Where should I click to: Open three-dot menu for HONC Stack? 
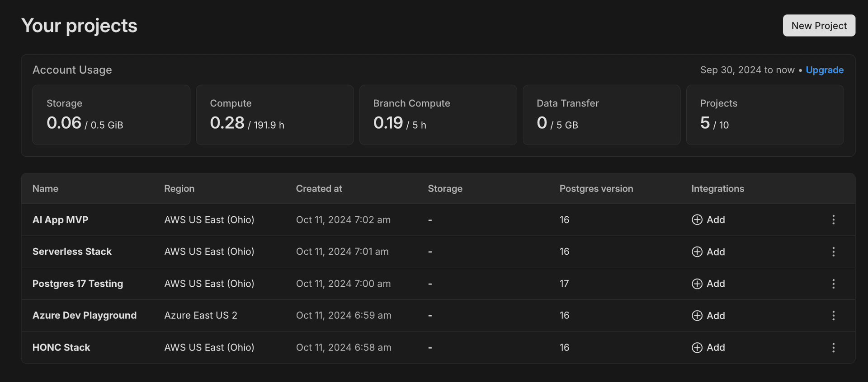[833, 348]
